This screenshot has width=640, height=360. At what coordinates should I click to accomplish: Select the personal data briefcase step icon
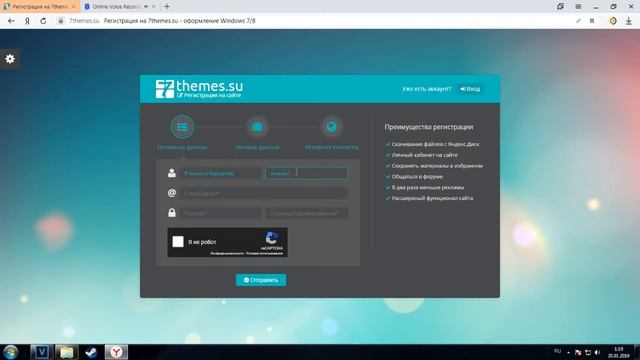tap(257, 127)
